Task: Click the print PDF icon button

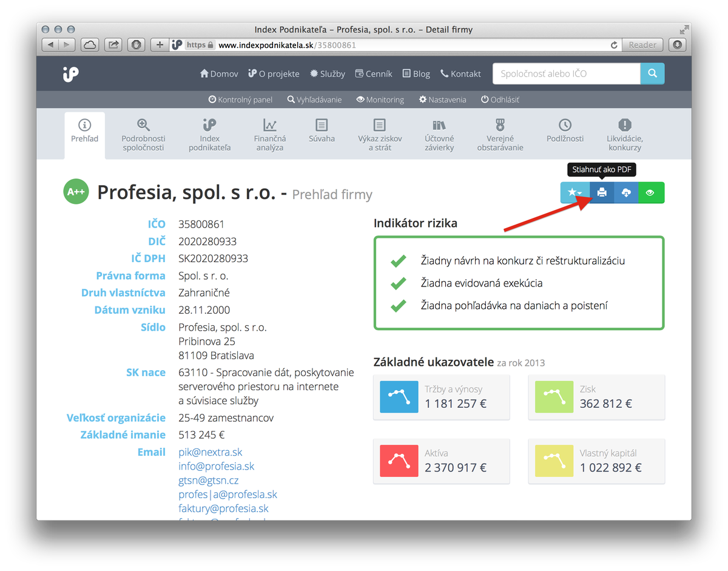Action: (x=602, y=192)
